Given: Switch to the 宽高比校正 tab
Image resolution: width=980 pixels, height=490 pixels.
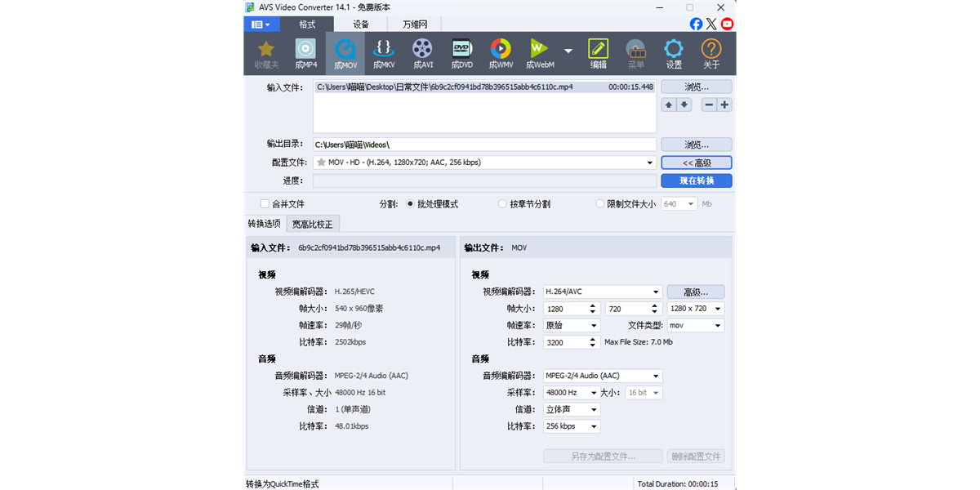Looking at the screenshot, I should [x=313, y=223].
